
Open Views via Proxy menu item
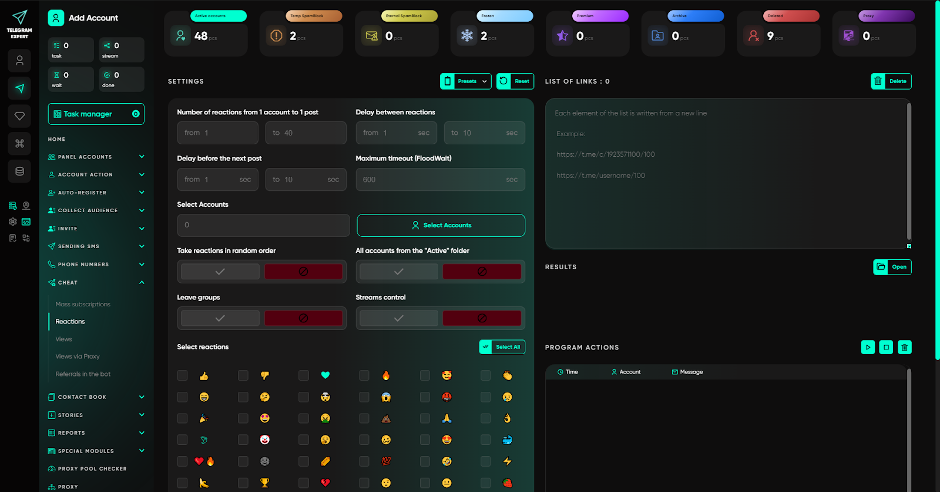pyautogui.click(x=77, y=356)
